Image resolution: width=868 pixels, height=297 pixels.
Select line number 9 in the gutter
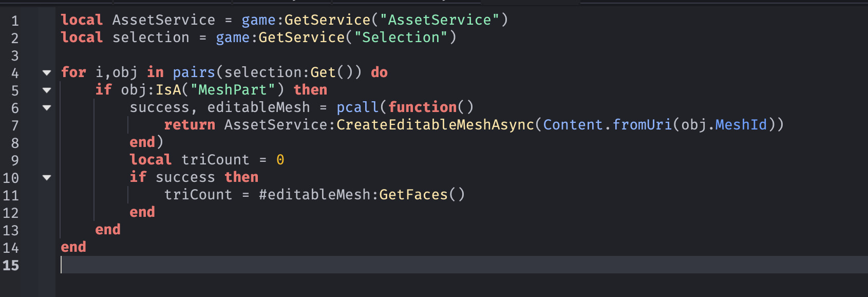15,160
